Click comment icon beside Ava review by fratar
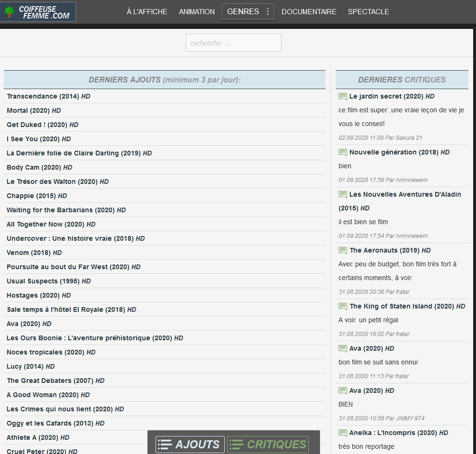 (343, 349)
